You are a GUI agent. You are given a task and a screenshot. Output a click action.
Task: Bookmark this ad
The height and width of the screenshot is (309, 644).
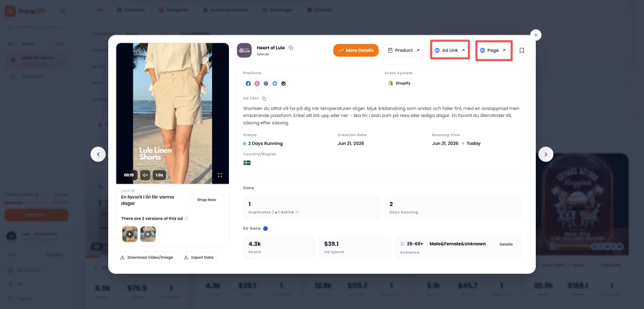pyautogui.click(x=521, y=50)
